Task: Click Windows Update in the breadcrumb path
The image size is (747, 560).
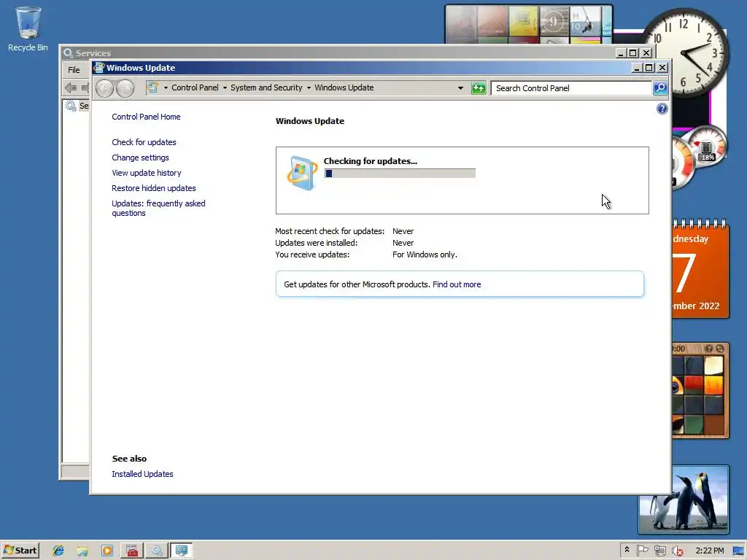Action: point(344,87)
